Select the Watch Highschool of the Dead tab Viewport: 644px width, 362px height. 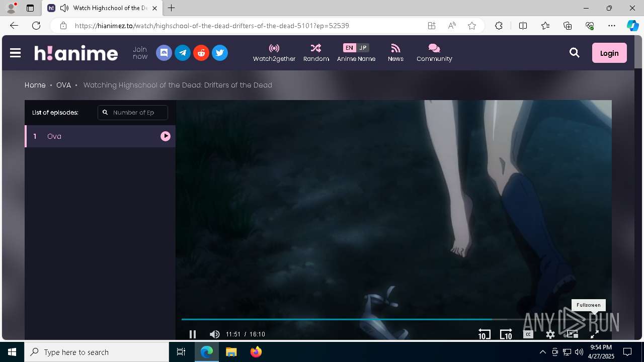click(x=103, y=8)
